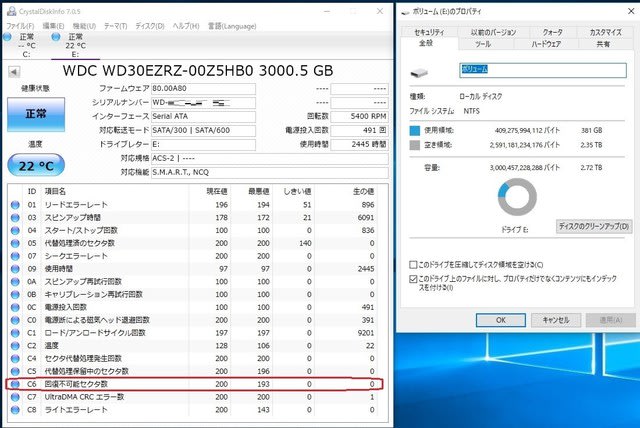Click the Serial ATA interface field
This screenshot has height=428, width=640.
203,116
